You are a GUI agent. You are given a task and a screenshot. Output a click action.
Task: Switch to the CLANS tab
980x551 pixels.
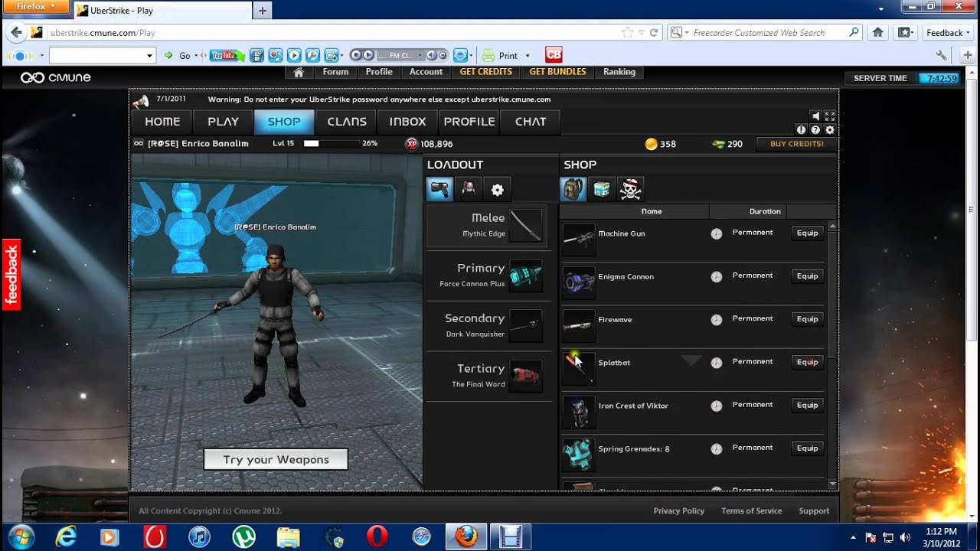346,122
